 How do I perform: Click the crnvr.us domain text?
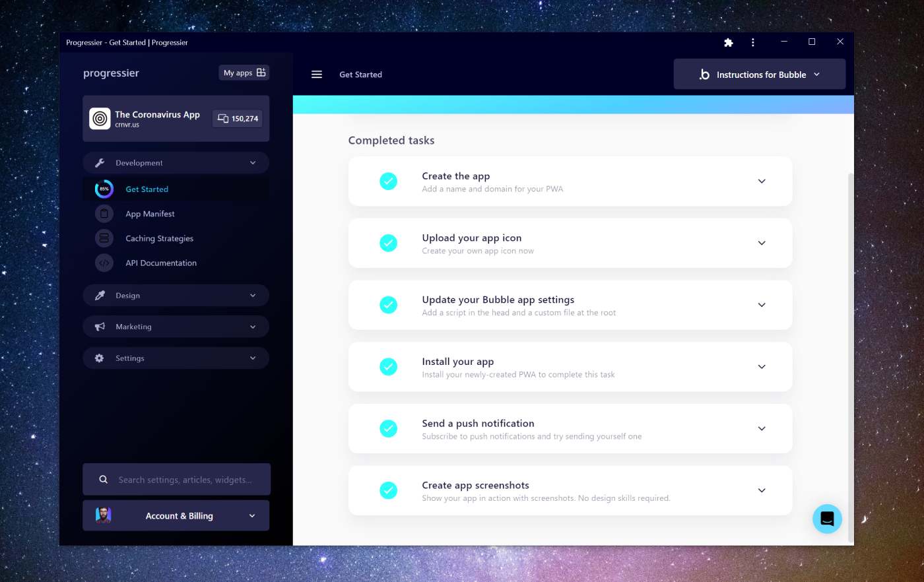tap(127, 125)
